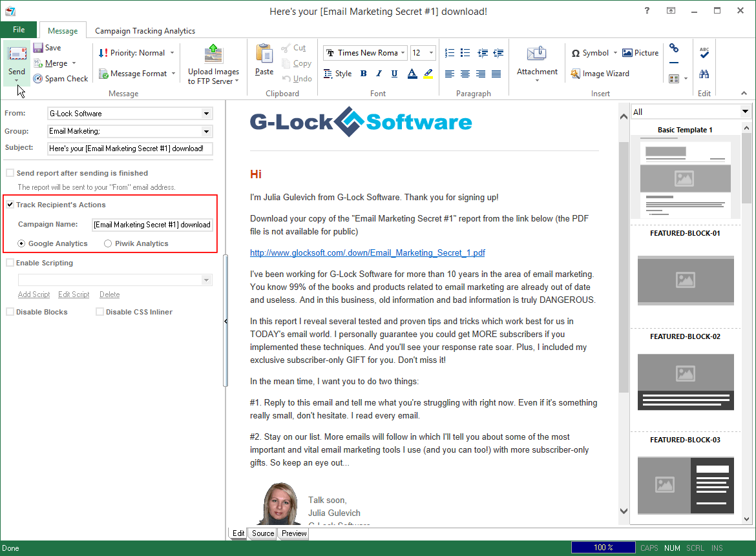Run the ABC spell checker
756x556 pixels.
tap(704, 53)
